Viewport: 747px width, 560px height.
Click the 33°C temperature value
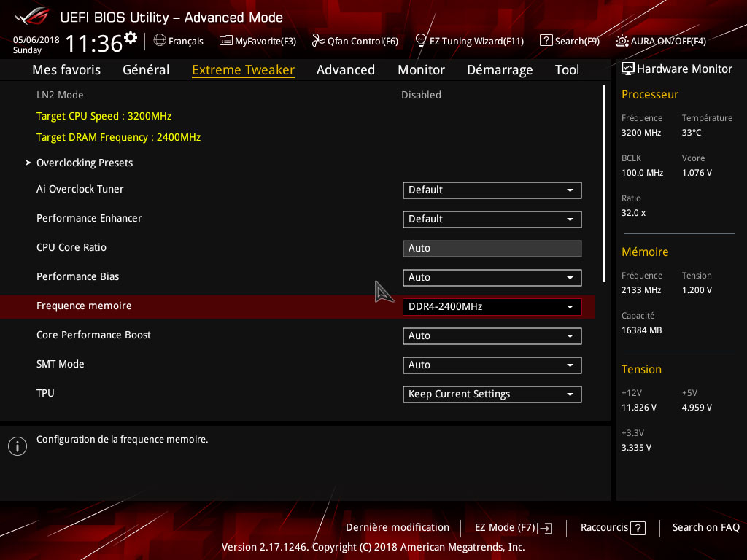[692, 133]
